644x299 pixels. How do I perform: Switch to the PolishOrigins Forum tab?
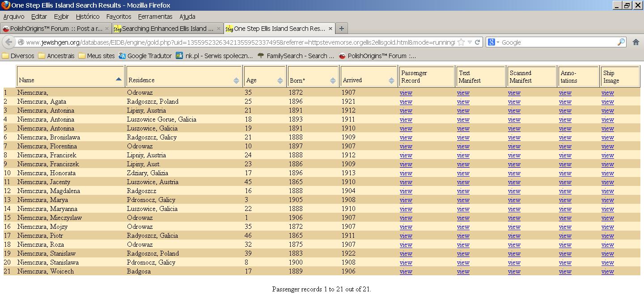tap(56, 29)
